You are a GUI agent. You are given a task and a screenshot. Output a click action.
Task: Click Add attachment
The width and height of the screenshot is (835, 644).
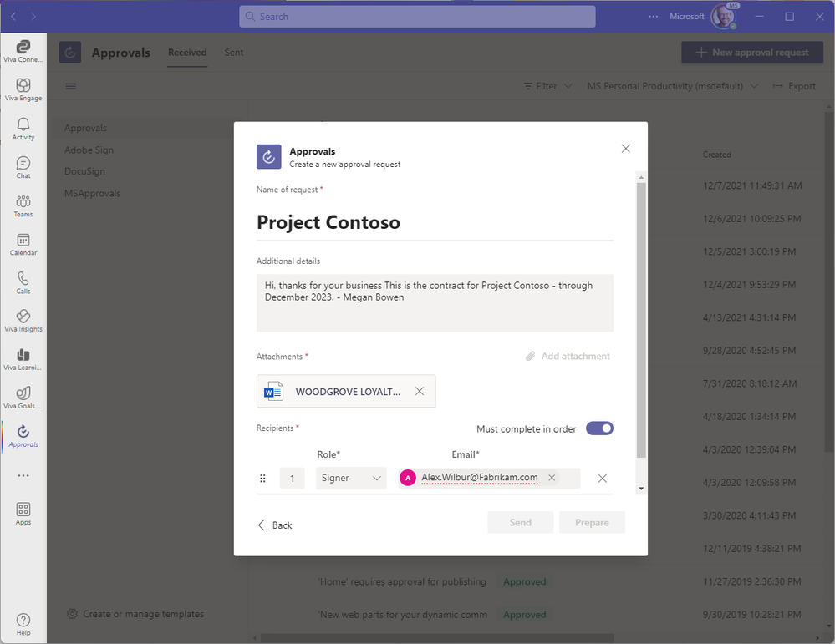[568, 356]
